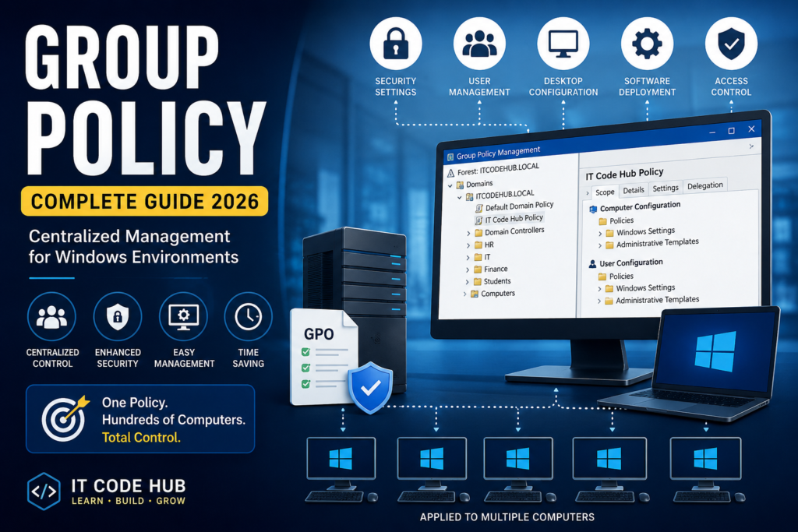Click the blue shield checkmark badge
The height and width of the screenshot is (532, 798).
pyautogui.click(x=370, y=388)
